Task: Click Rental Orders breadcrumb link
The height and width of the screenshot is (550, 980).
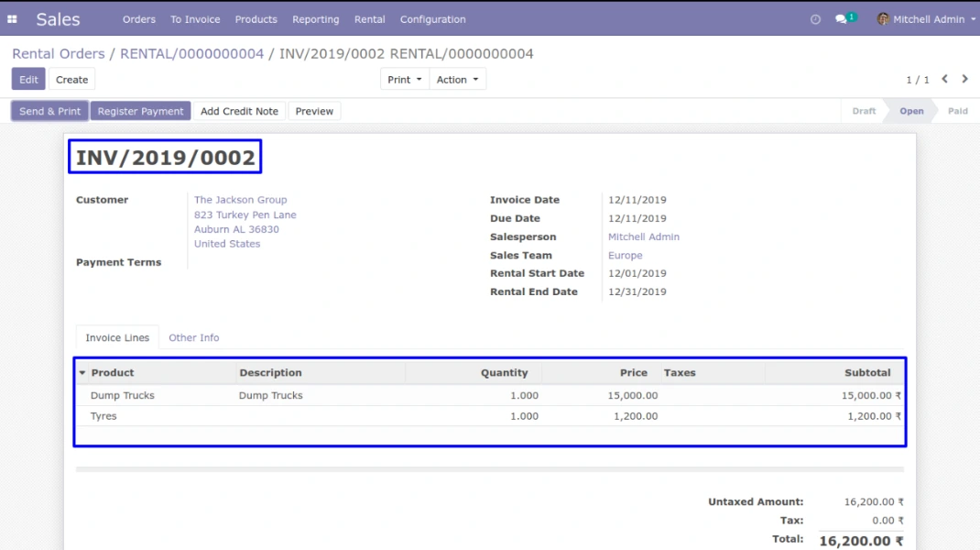Action: pos(58,54)
